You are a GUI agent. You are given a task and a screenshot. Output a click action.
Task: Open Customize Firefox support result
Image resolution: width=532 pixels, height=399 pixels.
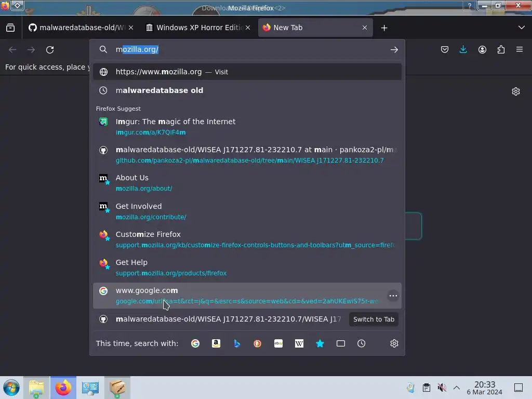pos(247,240)
